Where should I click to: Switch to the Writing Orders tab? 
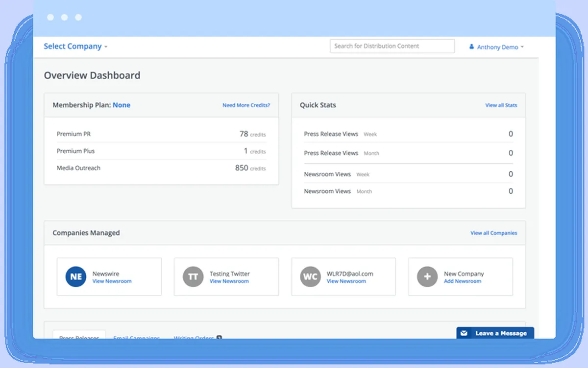click(195, 337)
